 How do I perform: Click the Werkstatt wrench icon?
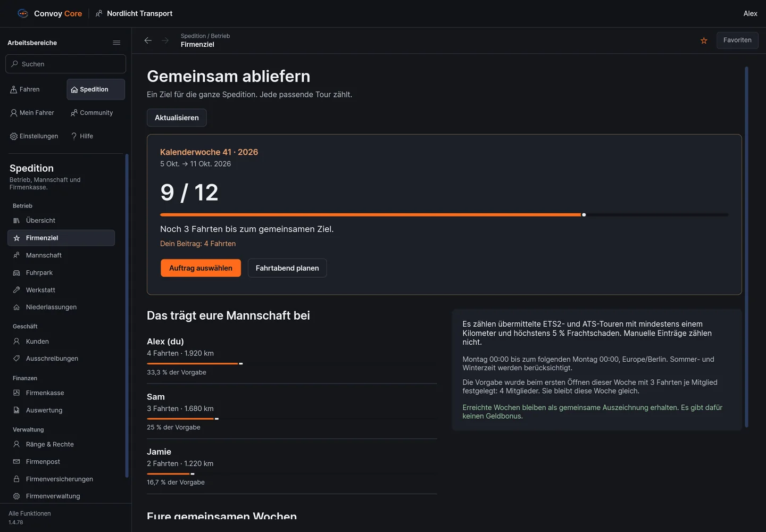tap(16, 290)
